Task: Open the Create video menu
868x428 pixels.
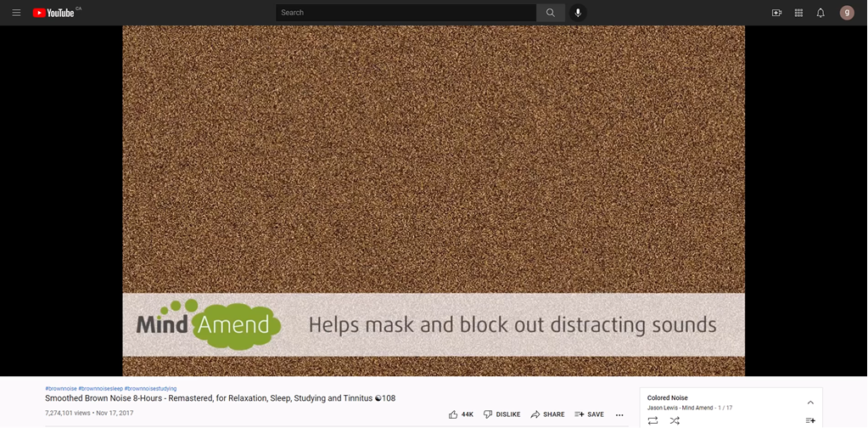Action: [x=776, y=13]
